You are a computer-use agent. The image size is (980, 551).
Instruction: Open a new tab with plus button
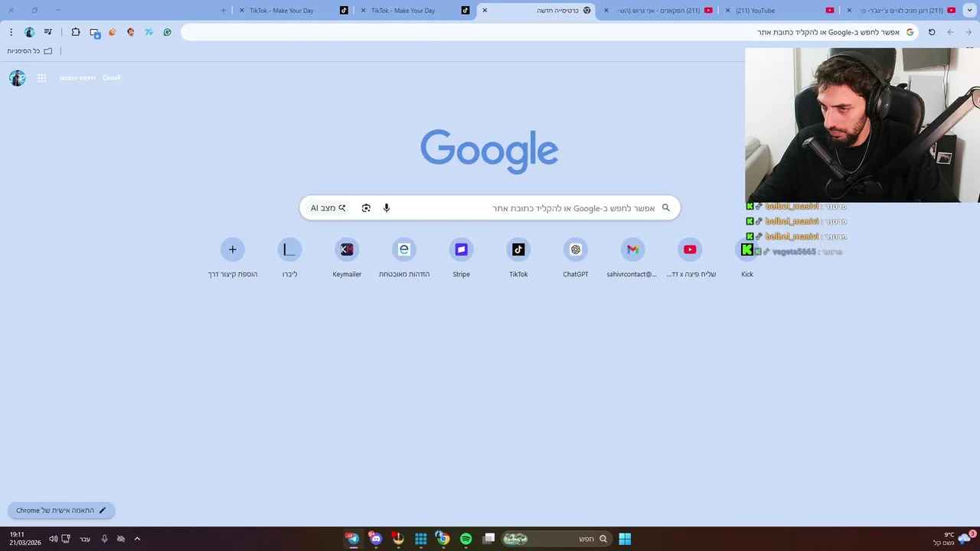(224, 11)
